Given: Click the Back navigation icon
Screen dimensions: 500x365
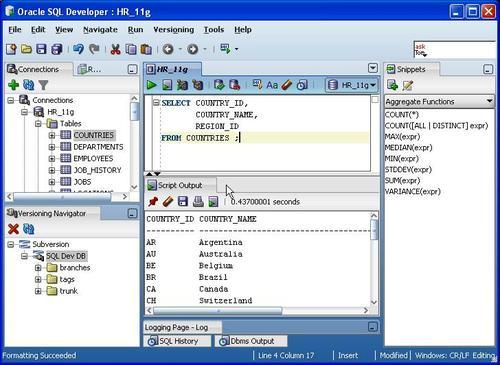Looking at the screenshot, I should pyautogui.click(x=168, y=49).
